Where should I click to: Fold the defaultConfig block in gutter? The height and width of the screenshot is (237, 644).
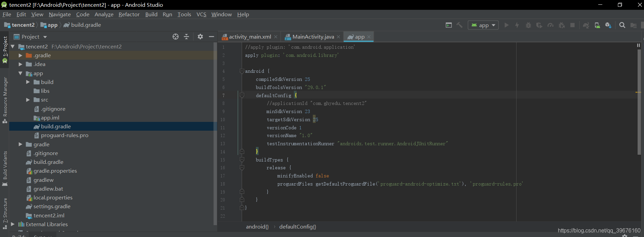(x=242, y=95)
